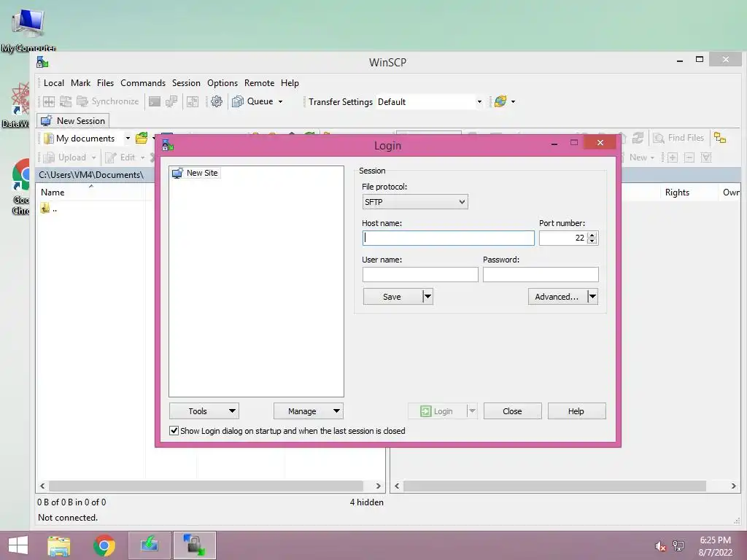Open My Computer desktop icon

coord(28,28)
